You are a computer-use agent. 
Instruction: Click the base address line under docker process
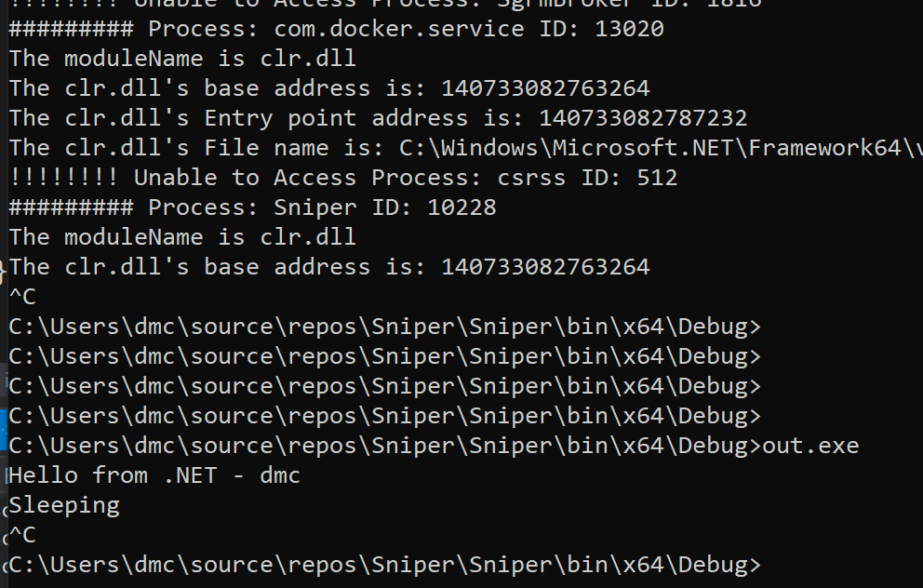click(x=329, y=88)
